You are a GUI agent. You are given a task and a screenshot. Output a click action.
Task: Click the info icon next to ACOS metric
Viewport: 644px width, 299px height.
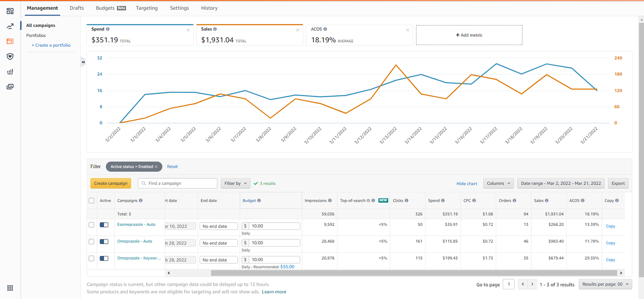pyautogui.click(x=325, y=29)
